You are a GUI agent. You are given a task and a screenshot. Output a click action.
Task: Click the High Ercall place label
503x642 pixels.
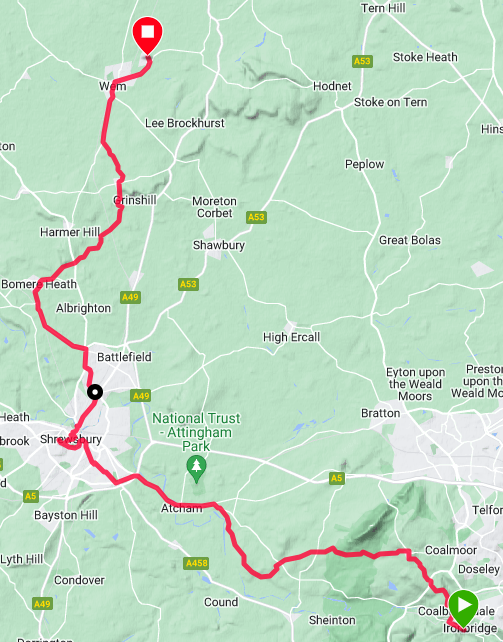pos(291,337)
